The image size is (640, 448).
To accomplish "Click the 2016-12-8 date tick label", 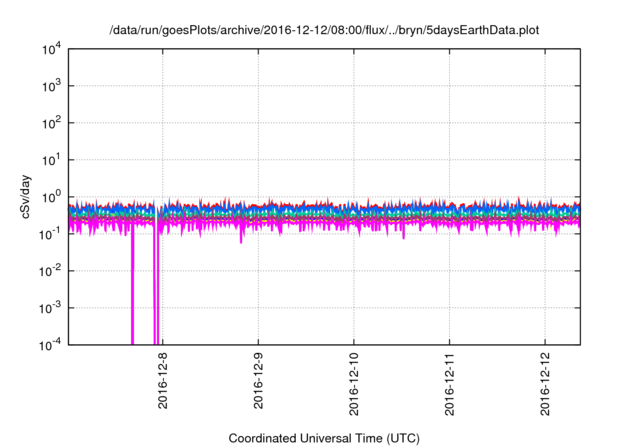I will click(162, 380).
